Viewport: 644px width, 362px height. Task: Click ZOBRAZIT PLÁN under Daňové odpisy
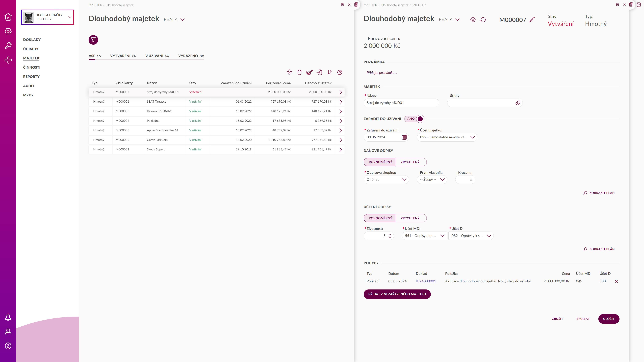pyautogui.click(x=599, y=193)
